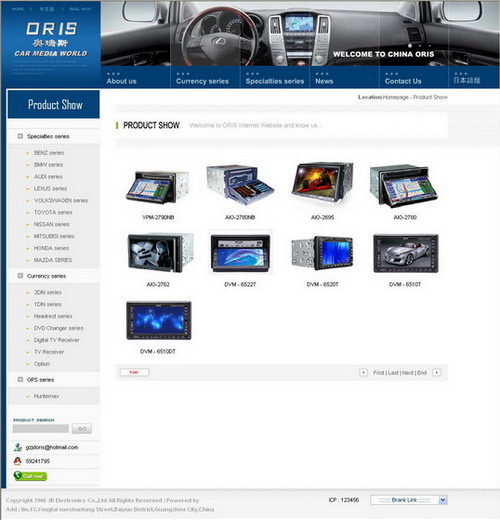Select 1DIN series in the sidebar
500x520 pixels.
48,304
